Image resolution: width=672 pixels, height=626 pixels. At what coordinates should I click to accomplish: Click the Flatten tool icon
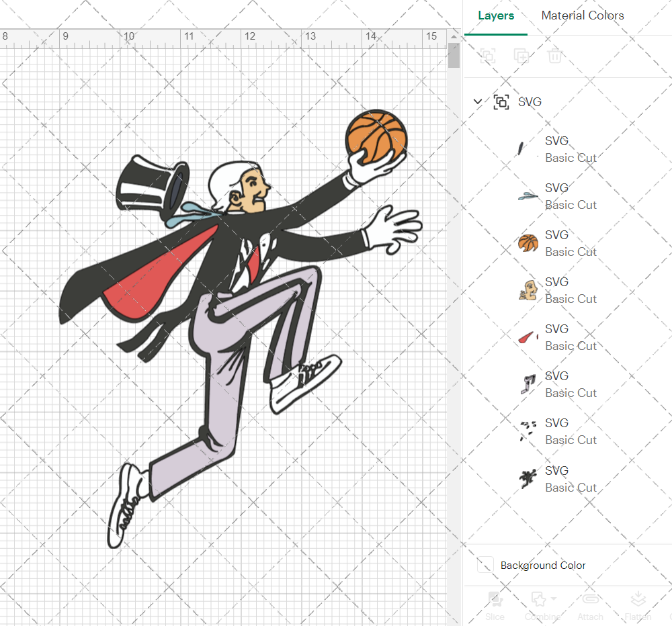pyautogui.click(x=638, y=599)
